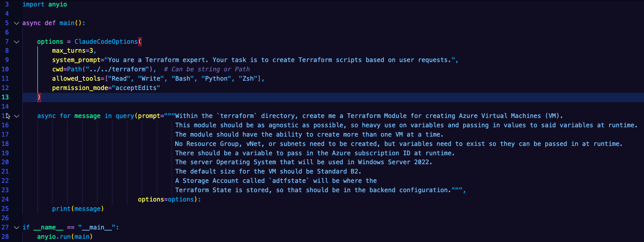644x242 pixels.
Task: Click the ClaudeCodeOptions class name
Action: (106, 42)
